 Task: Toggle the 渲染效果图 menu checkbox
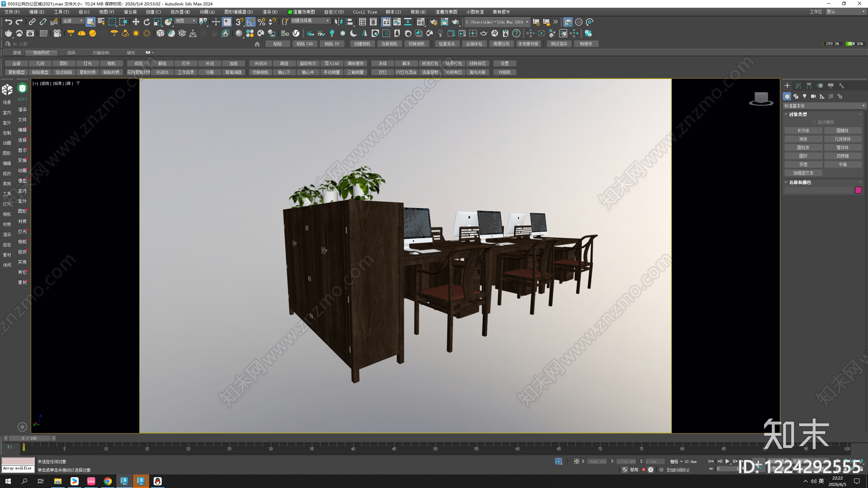click(290, 12)
